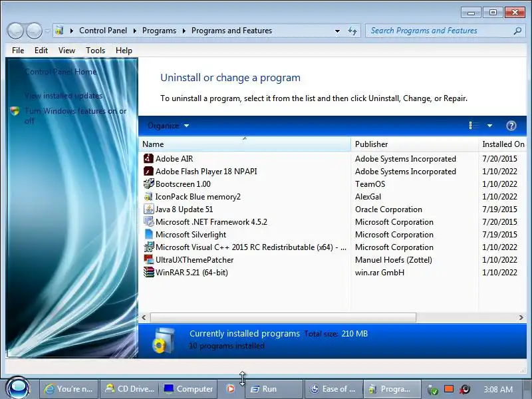Click the scroll left arrow
This screenshot has height=399, width=532.
click(x=144, y=318)
